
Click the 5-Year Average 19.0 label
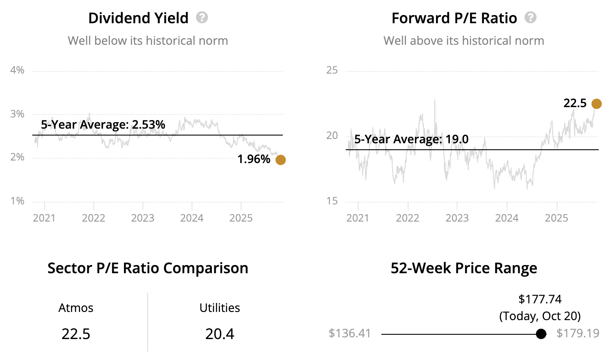(411, 139)
